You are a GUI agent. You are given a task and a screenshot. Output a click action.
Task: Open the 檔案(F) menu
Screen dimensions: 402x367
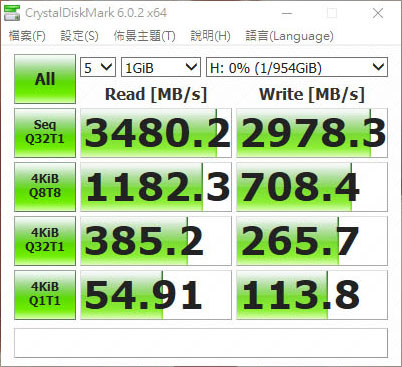tap(27, 36)
